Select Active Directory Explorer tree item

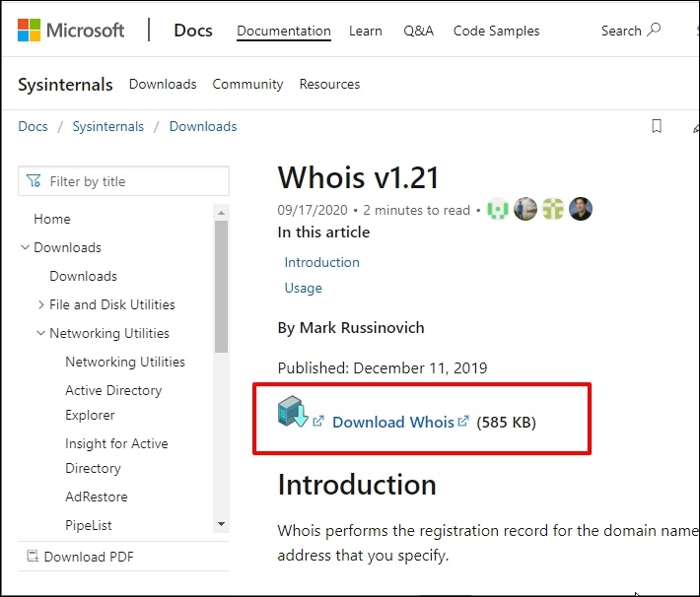(113, 403)
